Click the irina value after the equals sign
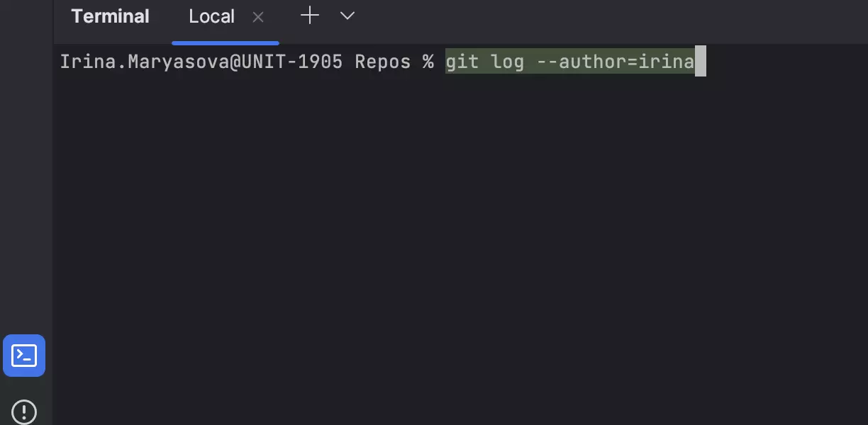The height and width of the screenshot is (425, 868). (x=667, y=62)
